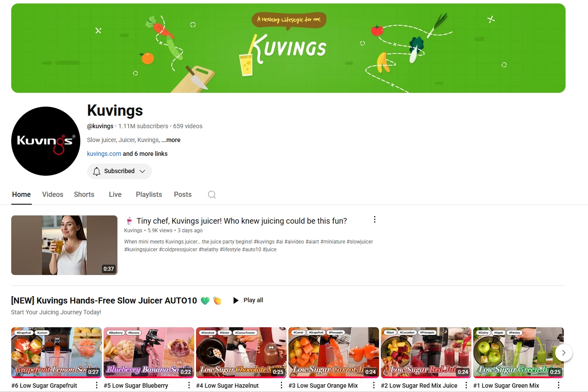This screenshot has height=392, width=588.
Task: Open more options for #4 Low Sugar Hazelnut
Action: [281, 385]
